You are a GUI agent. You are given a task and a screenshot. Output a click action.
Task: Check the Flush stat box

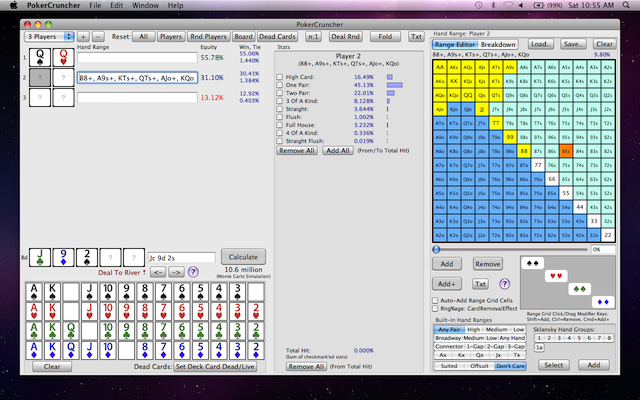[x=280, y=117]
